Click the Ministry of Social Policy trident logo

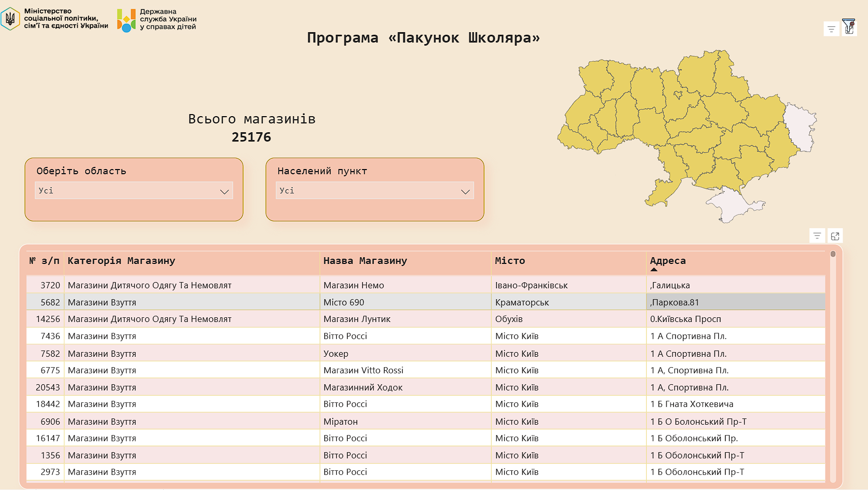click(x=10, y=19)
